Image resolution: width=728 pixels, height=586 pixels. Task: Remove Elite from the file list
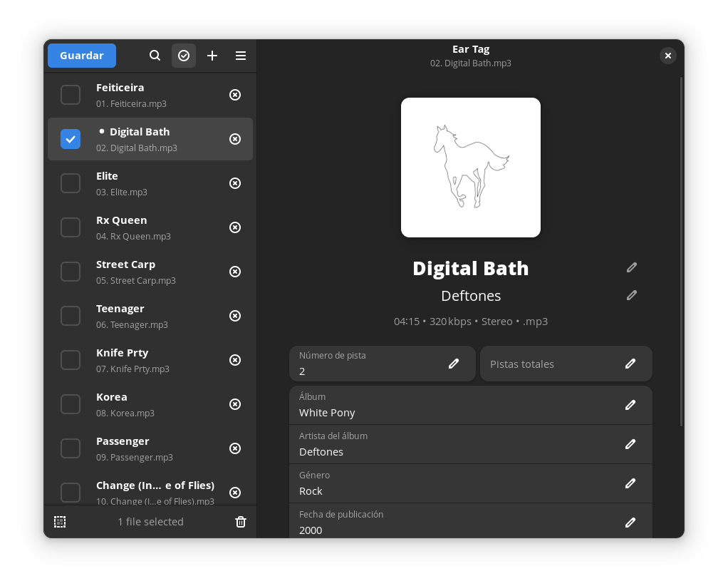coord(235,183)
